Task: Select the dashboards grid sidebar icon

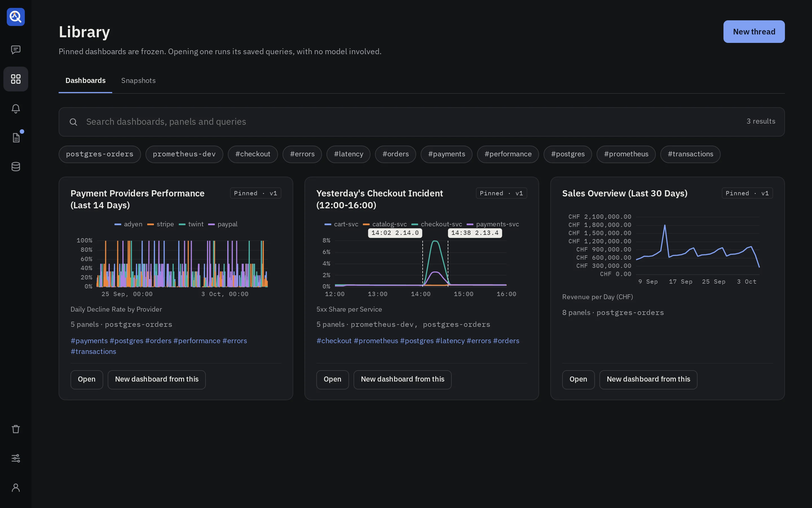Action: point(16,79)
